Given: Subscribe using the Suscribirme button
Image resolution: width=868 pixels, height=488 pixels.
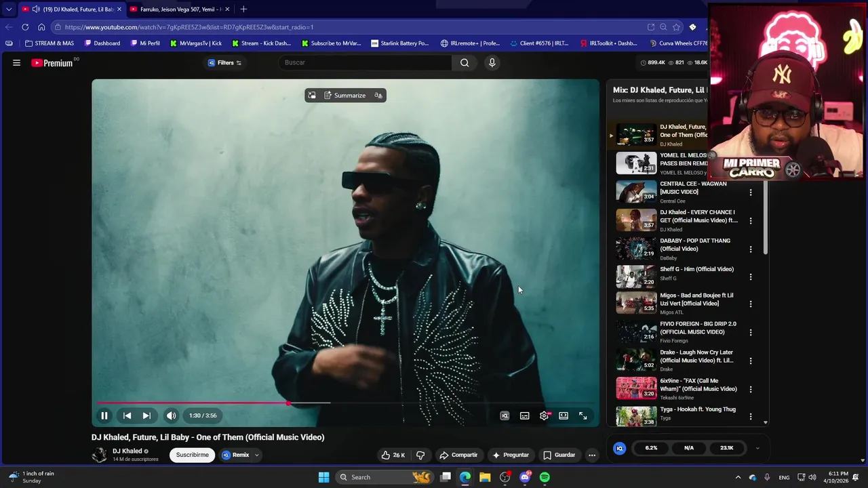Looking at the screenshot, I should (193, 455).
